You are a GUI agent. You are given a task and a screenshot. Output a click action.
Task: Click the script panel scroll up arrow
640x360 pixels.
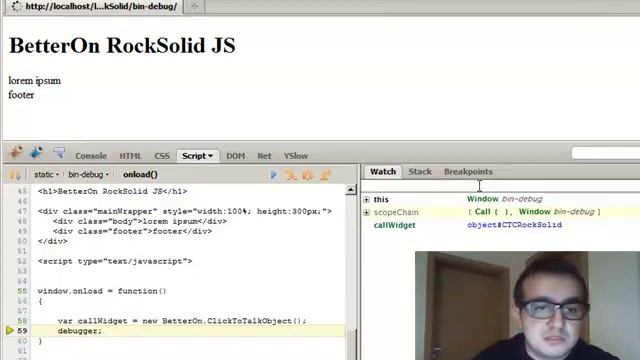click(x=351, y=190)
